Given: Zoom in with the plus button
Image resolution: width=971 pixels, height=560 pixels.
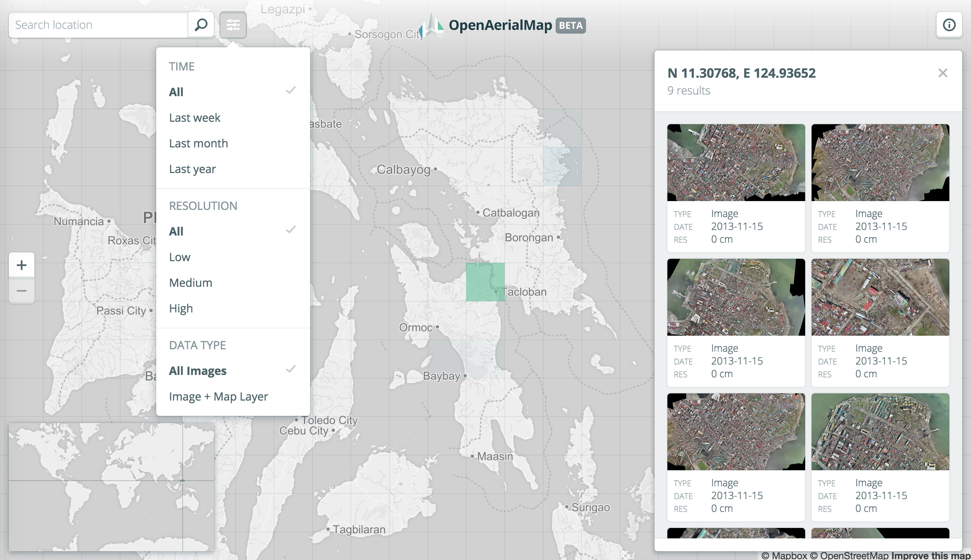Looking at the screenshot, I should [22, 265].
